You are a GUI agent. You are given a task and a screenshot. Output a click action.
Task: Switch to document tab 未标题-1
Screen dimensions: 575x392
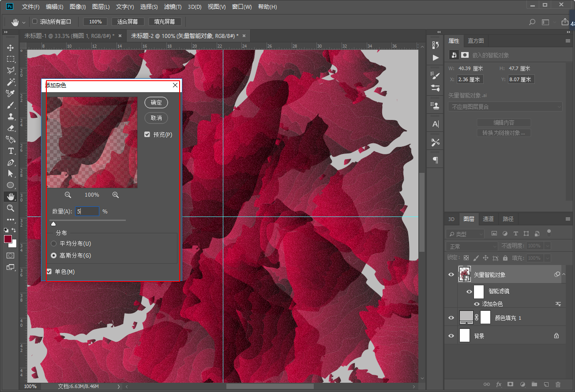click(69, 36)
